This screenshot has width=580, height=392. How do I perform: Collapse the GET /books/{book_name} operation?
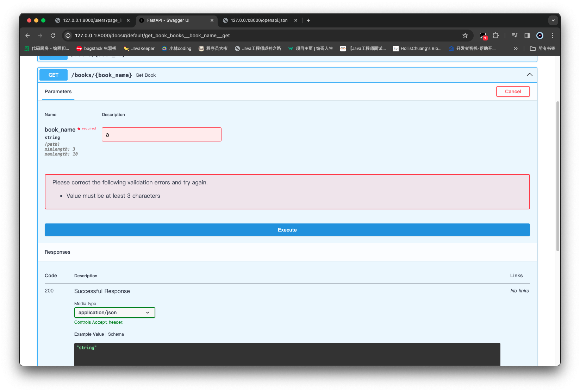529,75
